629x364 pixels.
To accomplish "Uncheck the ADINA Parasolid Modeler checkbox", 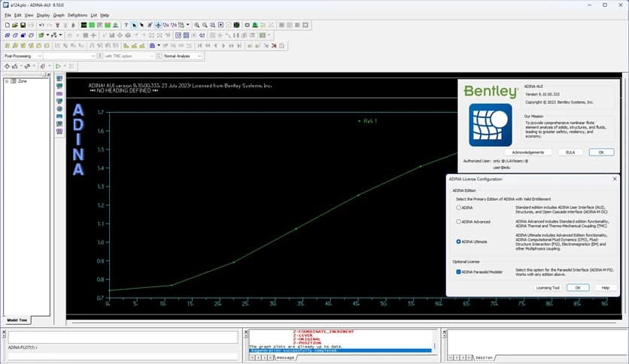I will pos(459,271).
